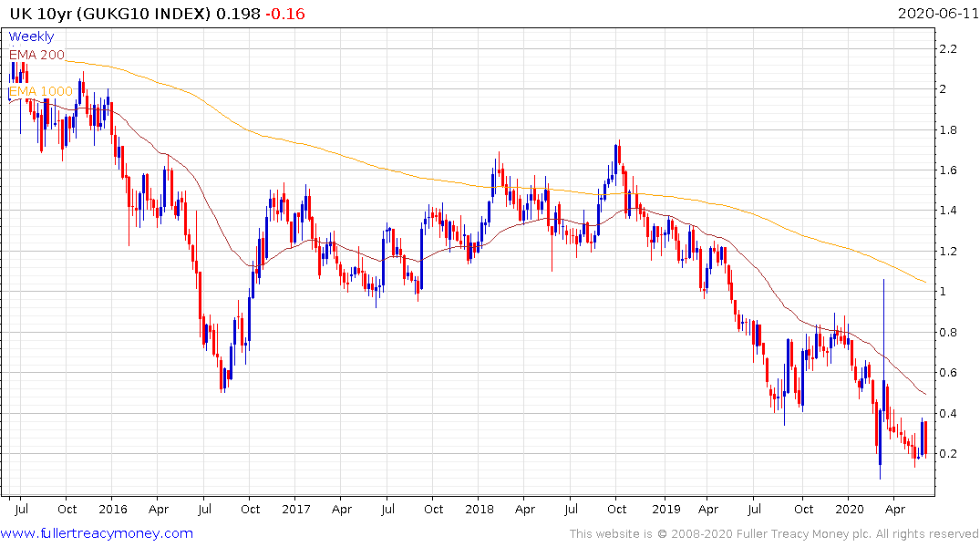The height and width of the screenshot is (547, 980).
Task: Open the www.fullertreacymoney.com link
Action: point(97,533)
